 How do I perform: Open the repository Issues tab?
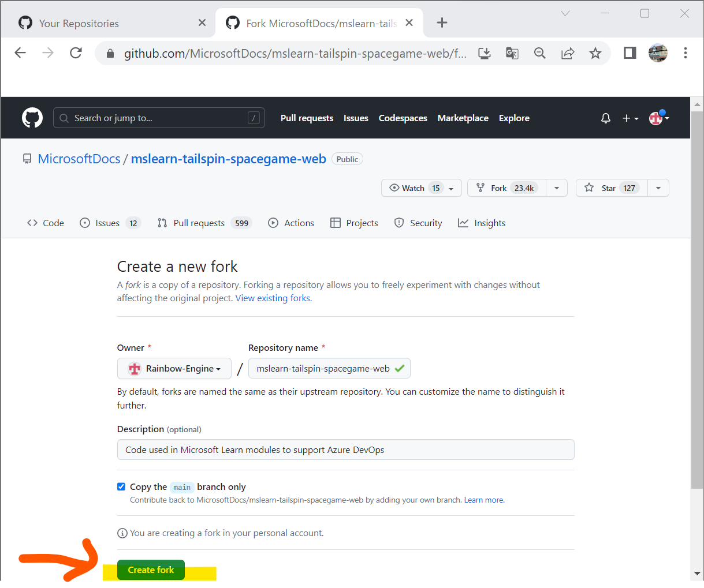[x=110, y=223]
